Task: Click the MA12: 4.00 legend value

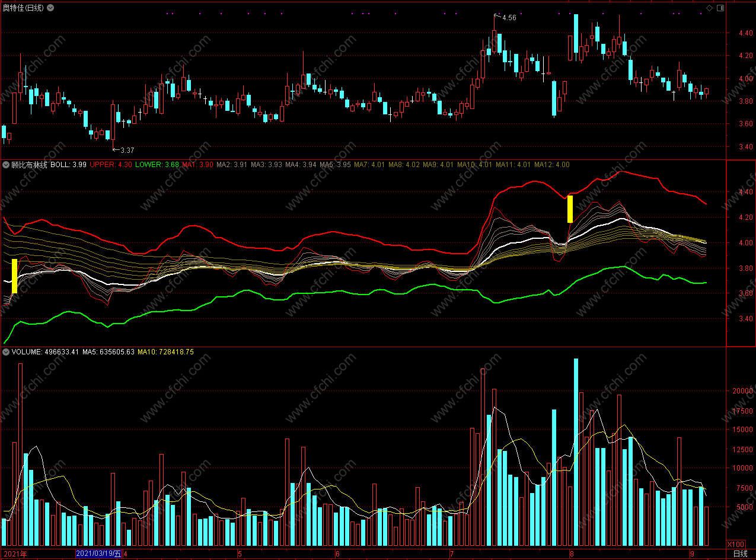Action: tap(552, 165)
